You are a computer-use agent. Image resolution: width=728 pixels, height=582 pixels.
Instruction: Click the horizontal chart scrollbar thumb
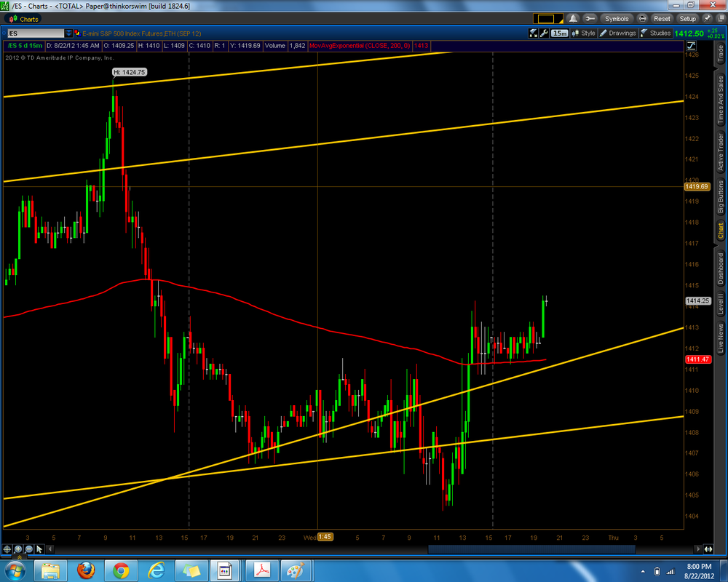[531, 549]
